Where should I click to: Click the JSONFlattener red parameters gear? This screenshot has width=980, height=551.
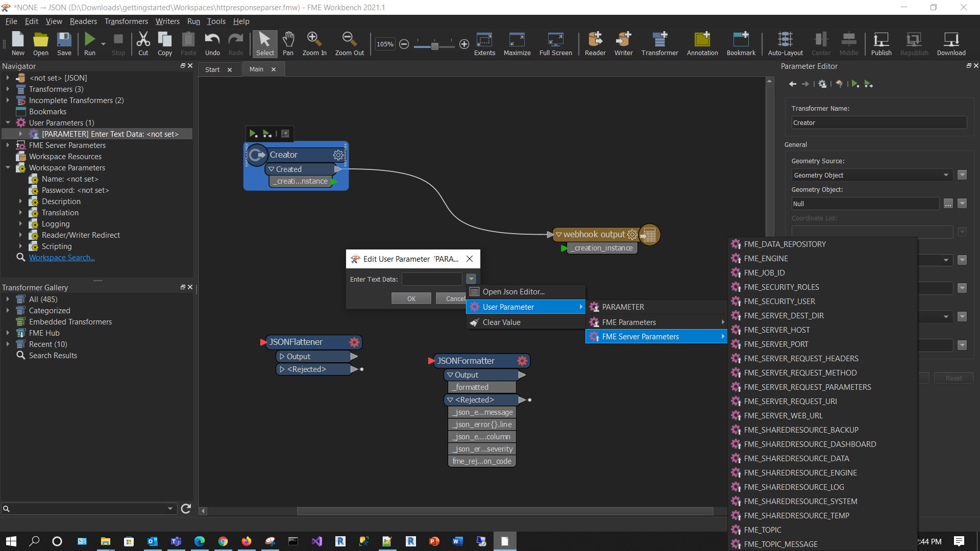[354, 342]
